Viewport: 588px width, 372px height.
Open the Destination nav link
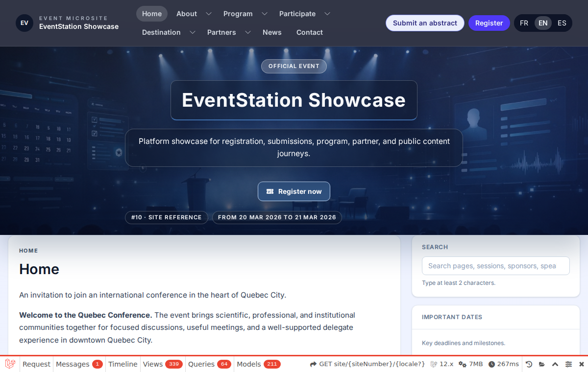[x=161, y=32]
